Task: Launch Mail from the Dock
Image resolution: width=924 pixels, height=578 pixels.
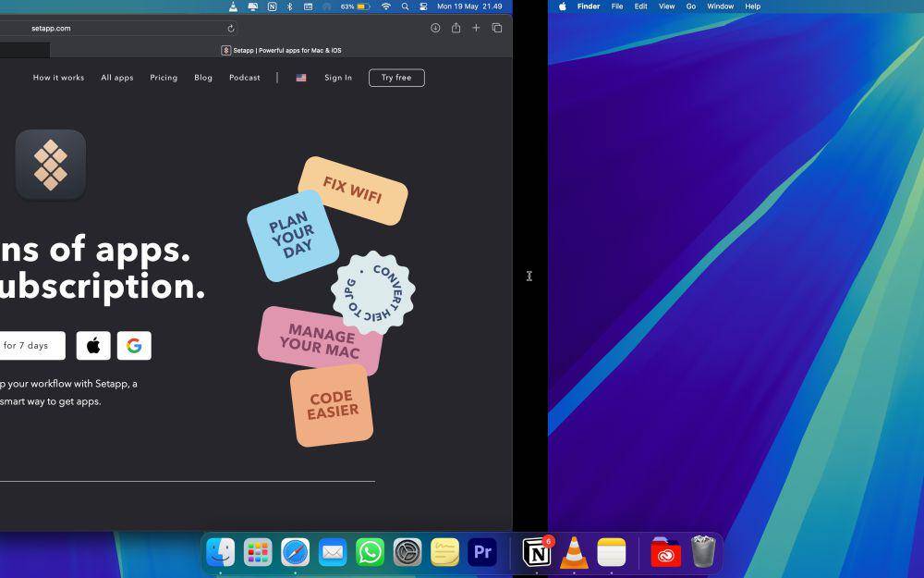Action: tap(333, 552)
